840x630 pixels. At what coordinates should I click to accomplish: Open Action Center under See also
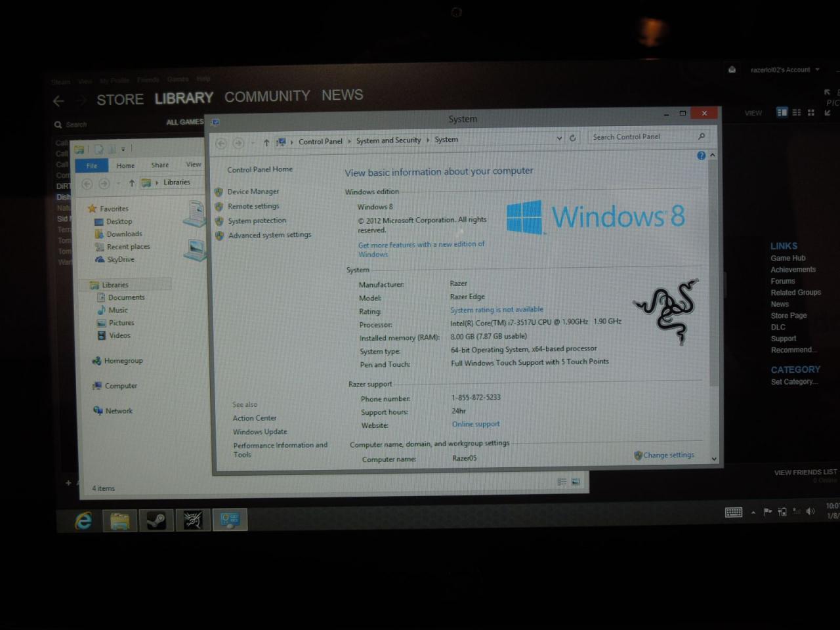255,418
